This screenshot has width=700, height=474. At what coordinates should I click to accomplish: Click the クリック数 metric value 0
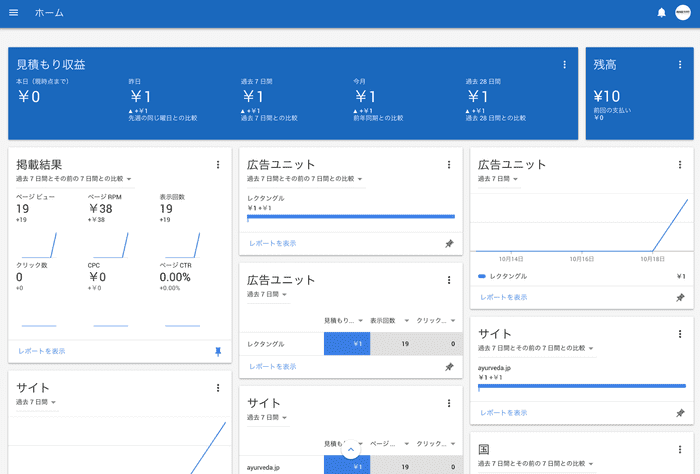(x=19, y=277)
